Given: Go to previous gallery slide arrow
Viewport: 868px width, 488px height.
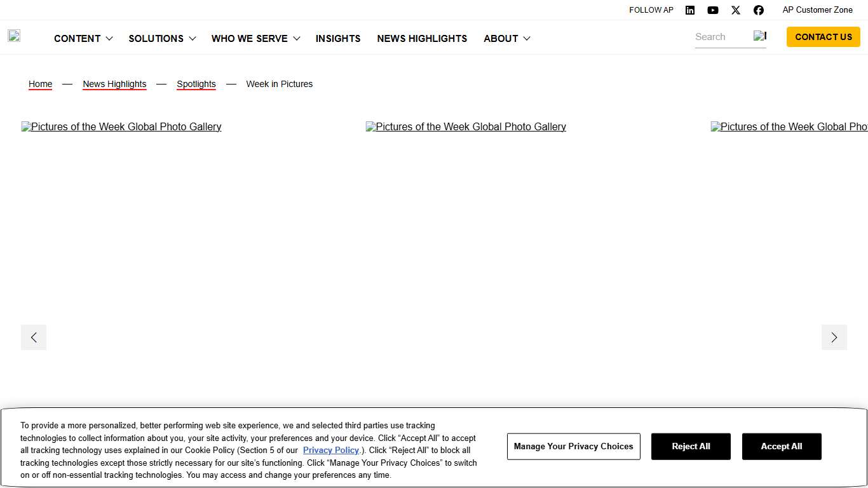Looking at the screenshot, I should click(34, 337).
